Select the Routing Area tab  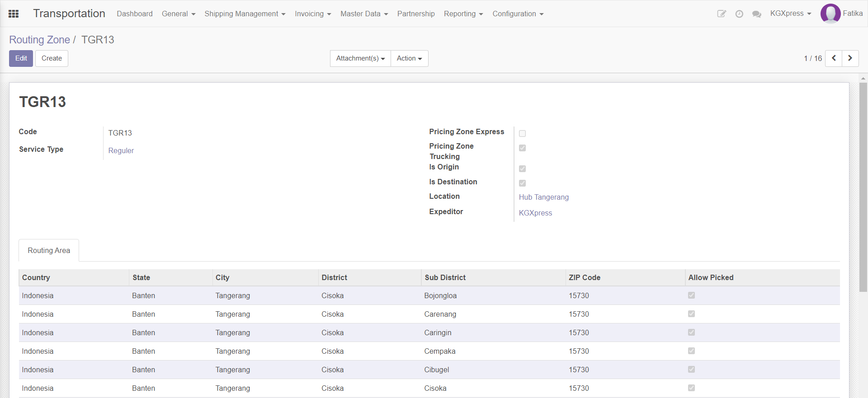click(49, 250)
